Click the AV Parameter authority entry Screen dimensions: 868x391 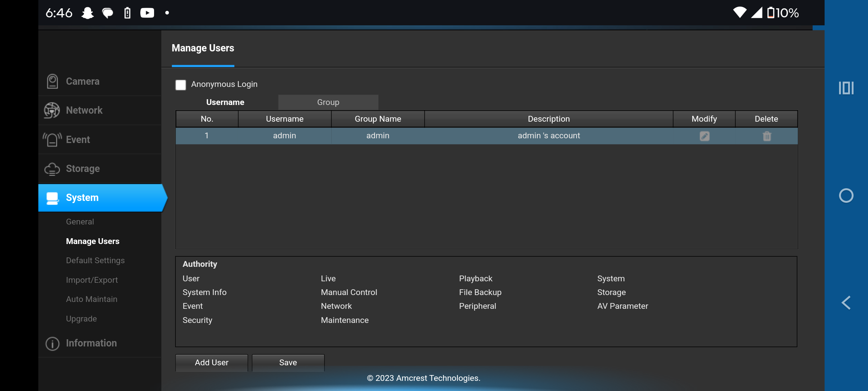point(622,306)
